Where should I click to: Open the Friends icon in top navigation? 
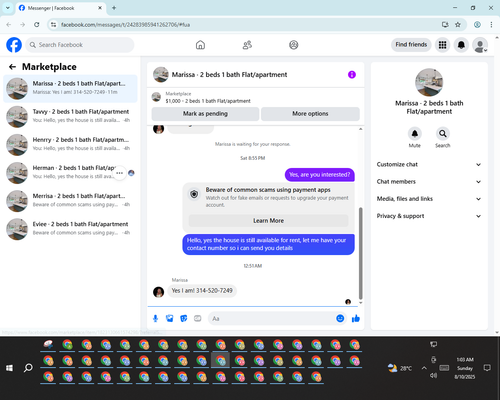247,45
